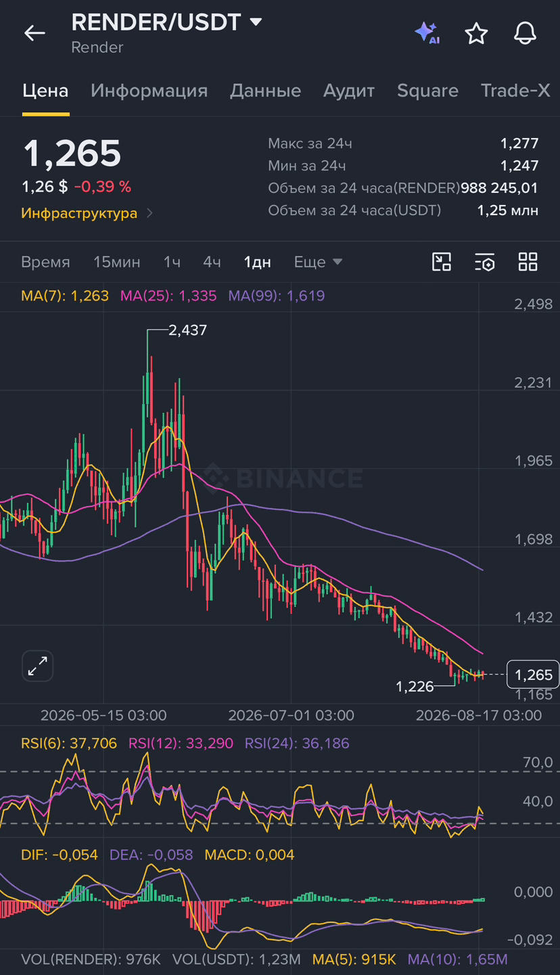Switch to the 'Аудит' tab

click(349, 91)
